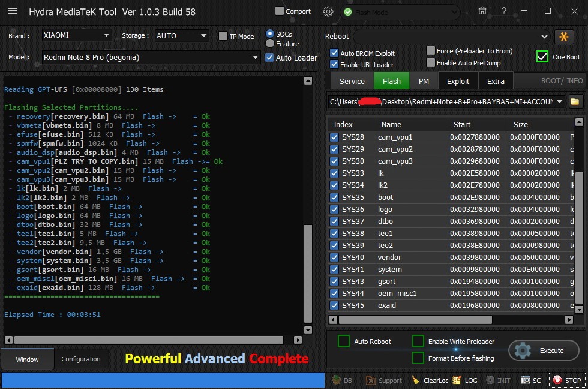Toggle Auto BROM Exploit checkbox

coord(334,53)
